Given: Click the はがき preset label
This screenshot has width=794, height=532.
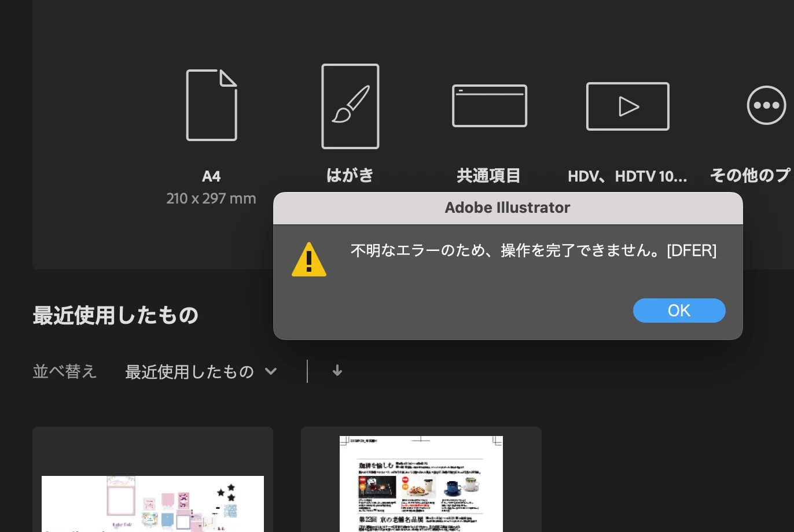Looking at the screenshot, I should click(x=350, y=175).
